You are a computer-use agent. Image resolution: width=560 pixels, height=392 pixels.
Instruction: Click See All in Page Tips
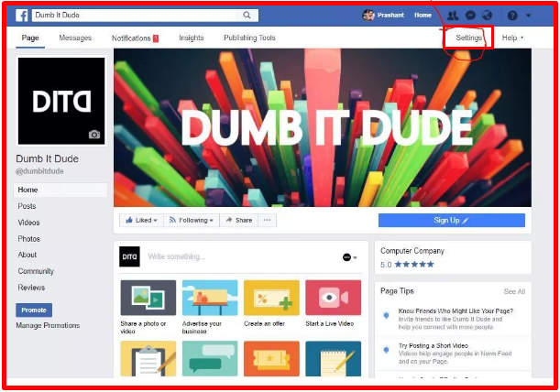tap(514, 291)
